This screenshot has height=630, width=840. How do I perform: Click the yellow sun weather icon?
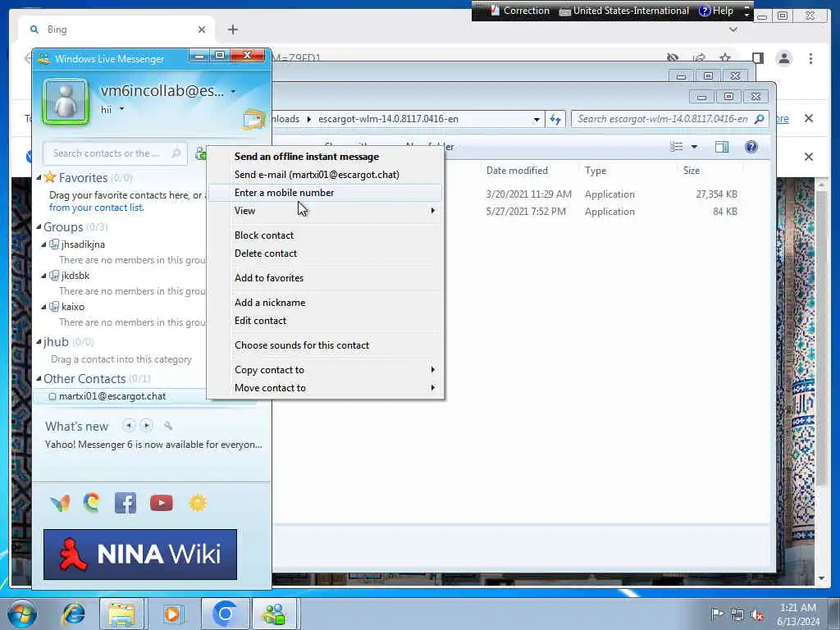(x=198, y=503)
